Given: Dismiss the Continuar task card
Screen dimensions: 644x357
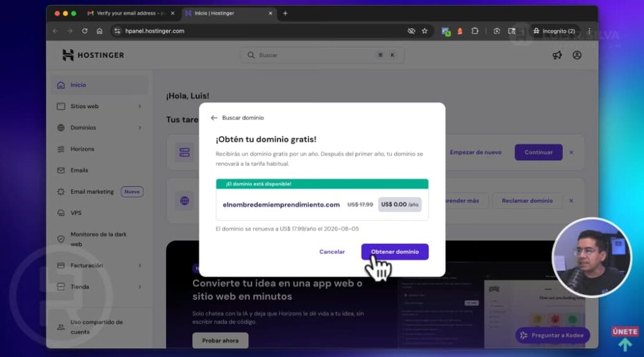Looking at the screenshot, I should coord(571,152).
